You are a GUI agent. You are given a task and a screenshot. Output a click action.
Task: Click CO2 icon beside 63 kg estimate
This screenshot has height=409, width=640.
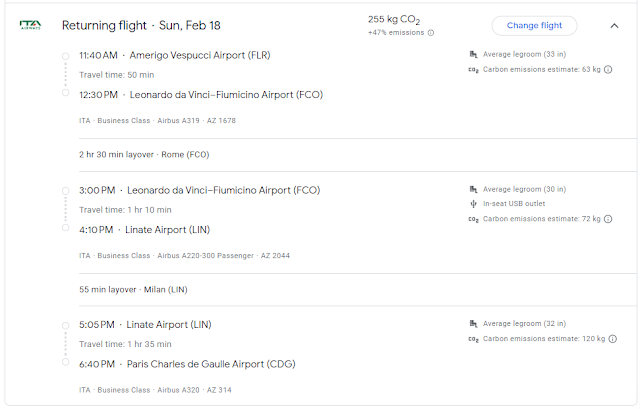(473, 70)
